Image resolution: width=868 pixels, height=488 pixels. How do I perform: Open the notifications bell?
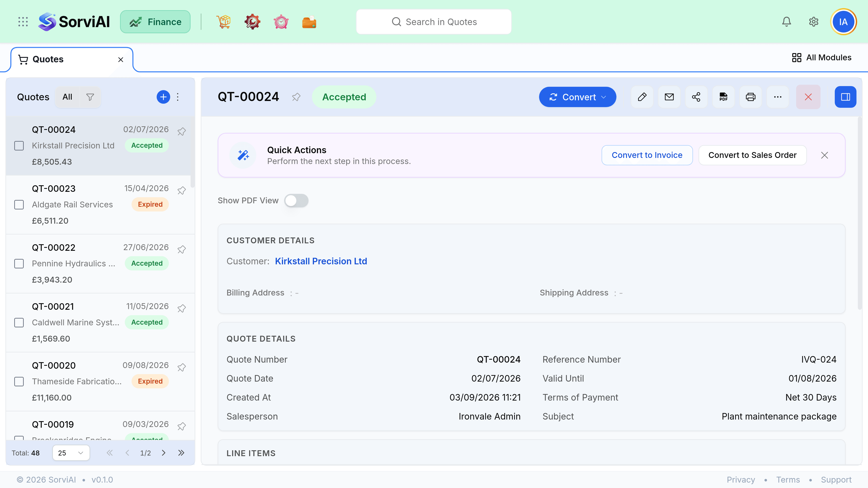click(x=786, y=22)
